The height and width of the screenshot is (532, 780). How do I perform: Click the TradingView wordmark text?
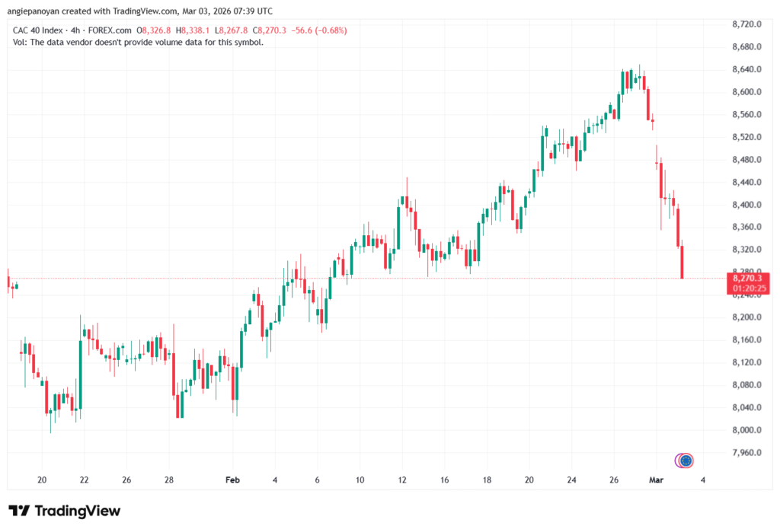tap(77, 511)
